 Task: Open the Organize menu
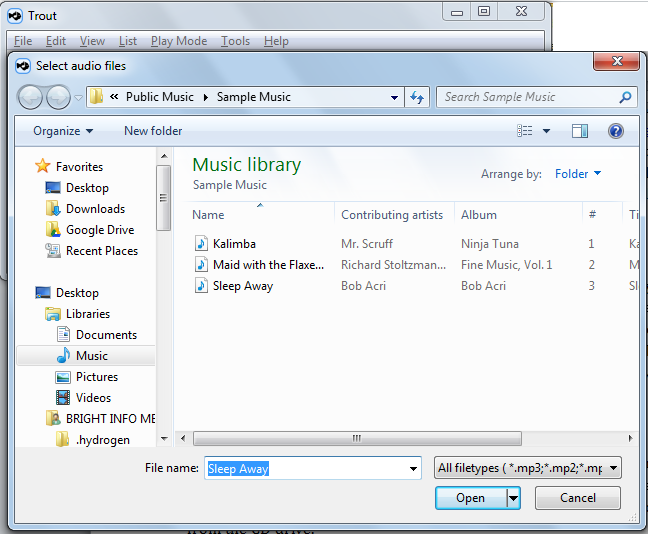[63, 131]
